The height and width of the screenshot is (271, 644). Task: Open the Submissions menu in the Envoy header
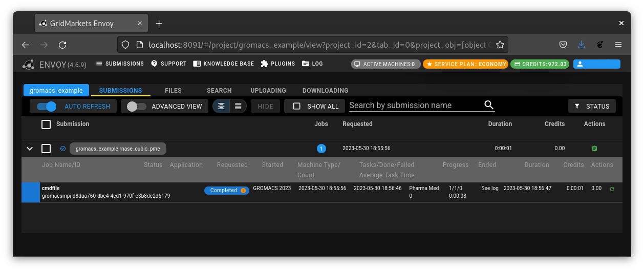(120, 64)
